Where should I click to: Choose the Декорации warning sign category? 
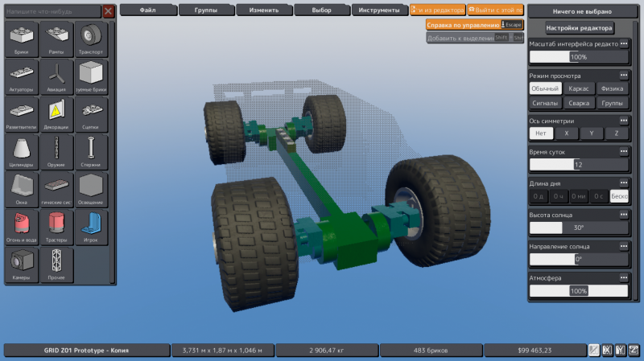(56, 115)
